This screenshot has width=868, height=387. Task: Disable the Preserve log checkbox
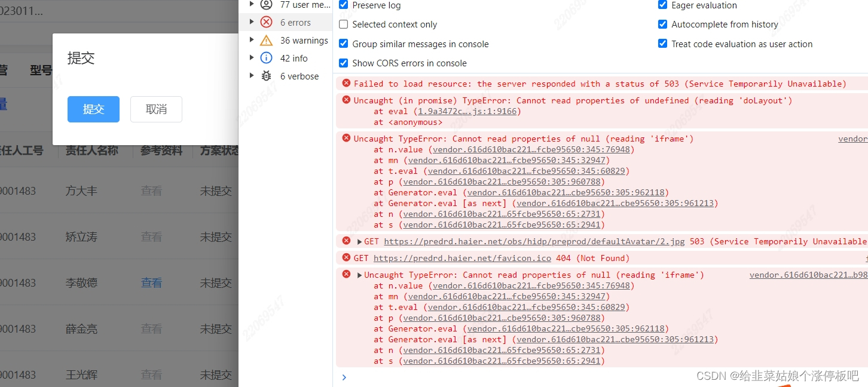coord(343,4)
